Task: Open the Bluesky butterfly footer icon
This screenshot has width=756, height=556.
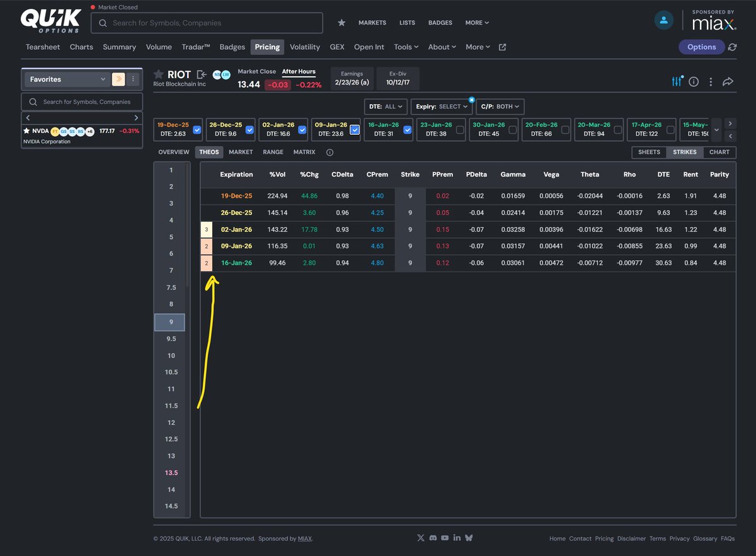Action: point(469,538)
